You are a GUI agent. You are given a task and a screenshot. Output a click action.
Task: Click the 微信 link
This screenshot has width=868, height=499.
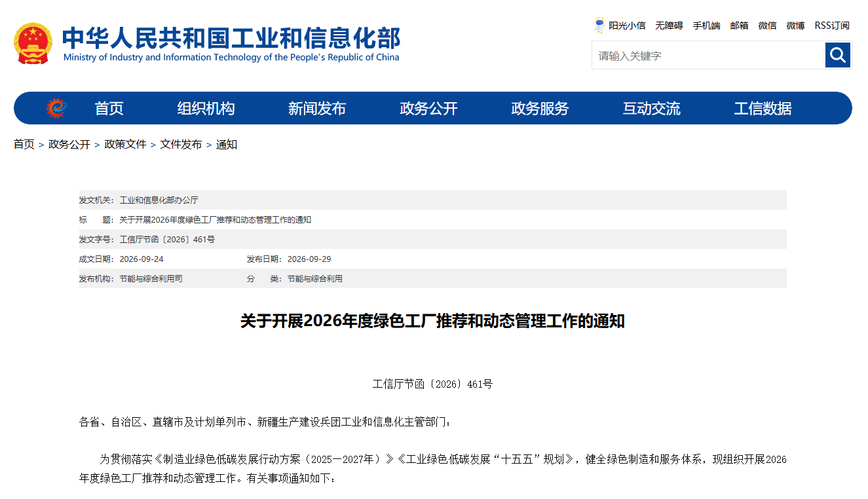click(x=767, y=26)
